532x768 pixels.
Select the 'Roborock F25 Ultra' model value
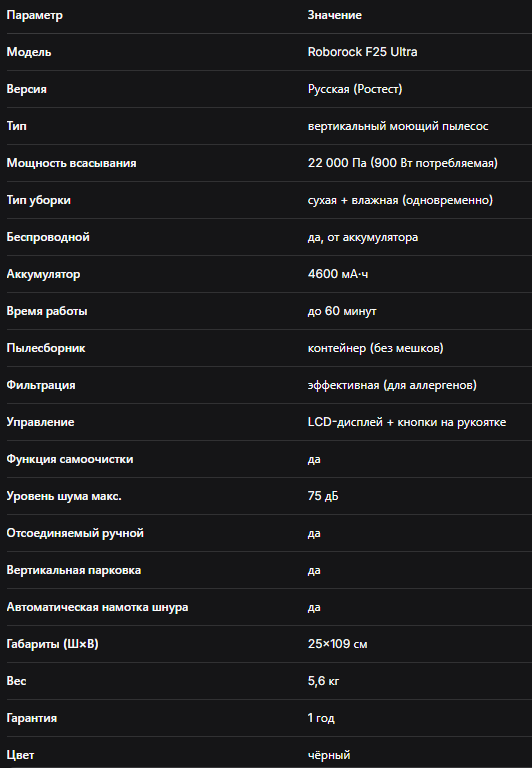(x=363, y=52)
